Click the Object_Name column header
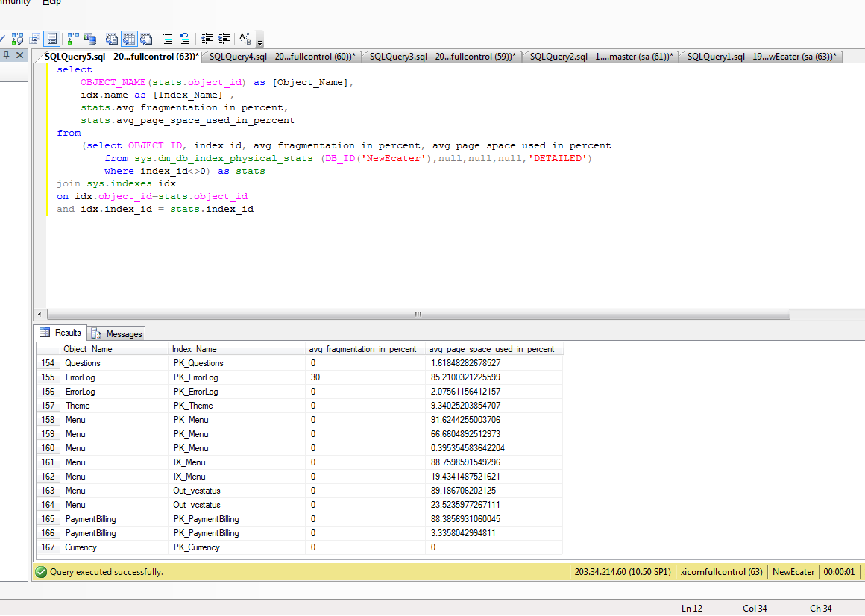The image size is (865, 616). click(88, 348)
